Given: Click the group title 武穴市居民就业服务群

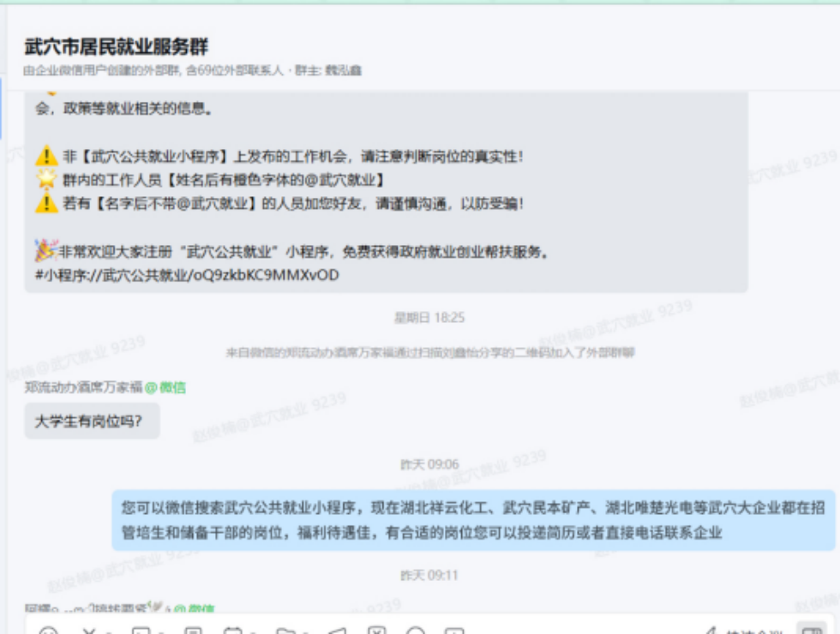Looking at the screenshot, I should [117, 46].
